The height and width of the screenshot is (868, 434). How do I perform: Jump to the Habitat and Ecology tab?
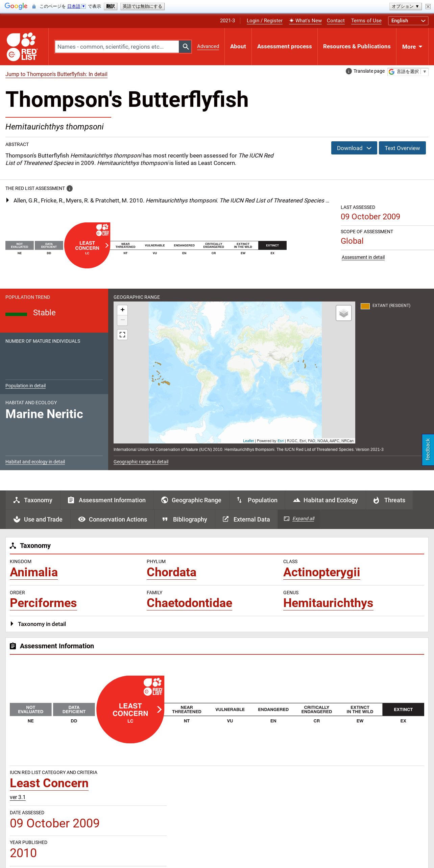325,500
